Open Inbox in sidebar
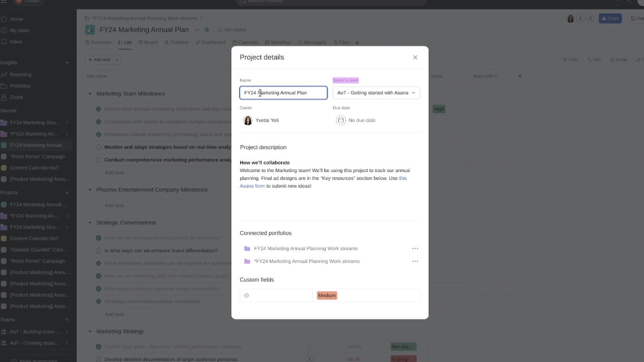 point(16,42)
